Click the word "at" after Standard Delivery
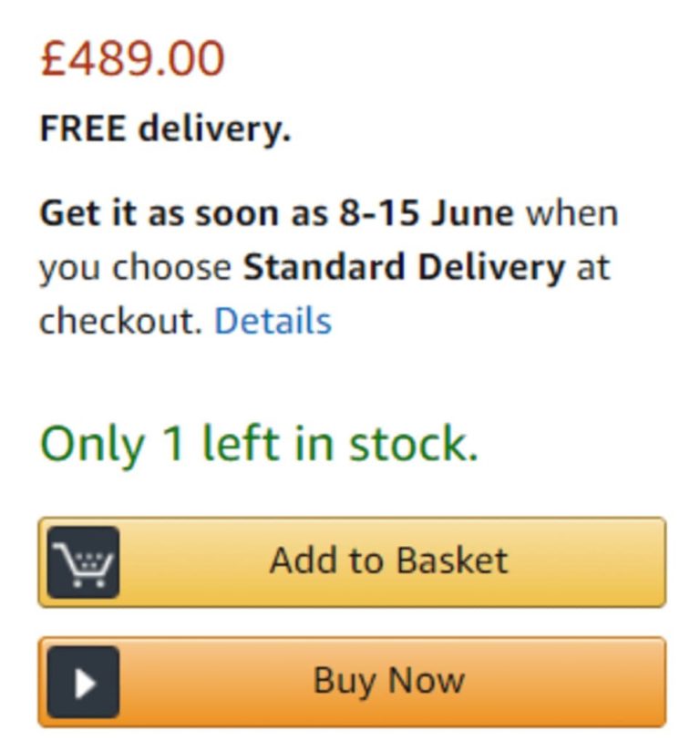 (592, 267)
